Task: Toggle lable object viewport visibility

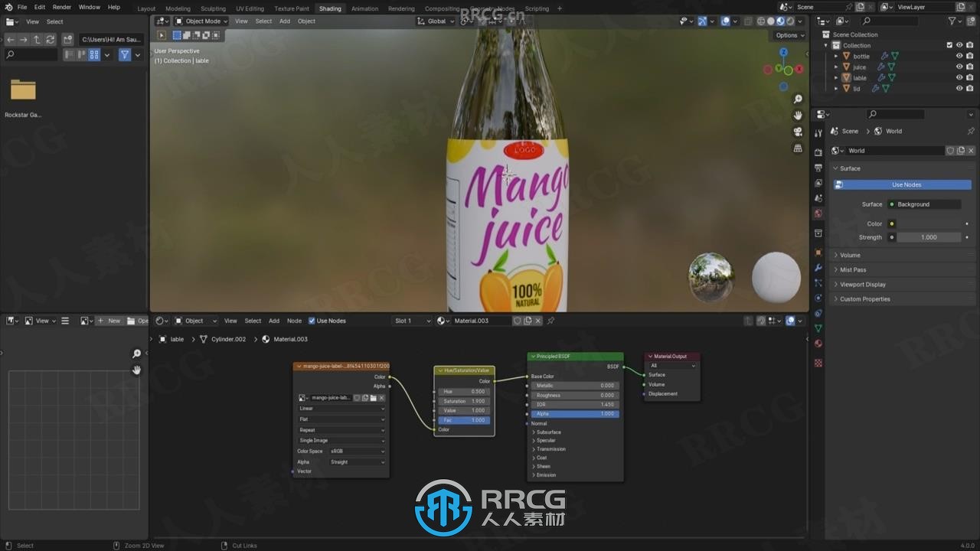Action: (x=959, y=77)
